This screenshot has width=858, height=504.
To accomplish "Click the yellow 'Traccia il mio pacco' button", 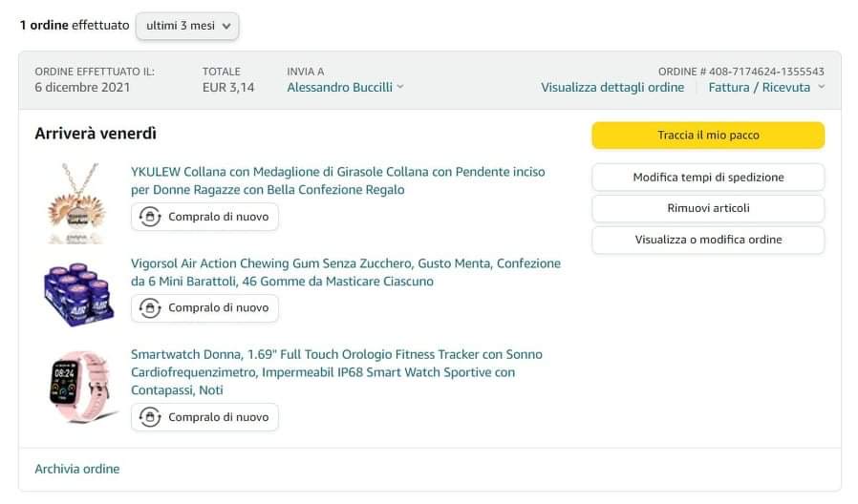I will pos(708,136).
